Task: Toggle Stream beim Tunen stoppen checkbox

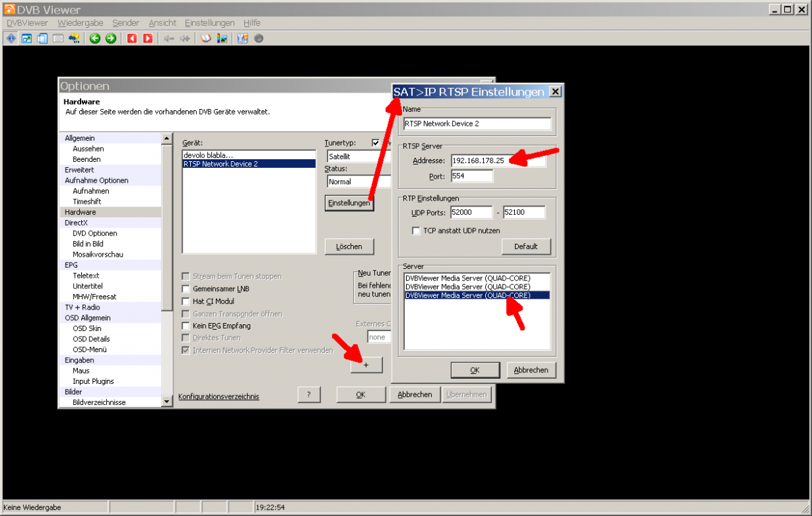Action: tap(186, 276)
